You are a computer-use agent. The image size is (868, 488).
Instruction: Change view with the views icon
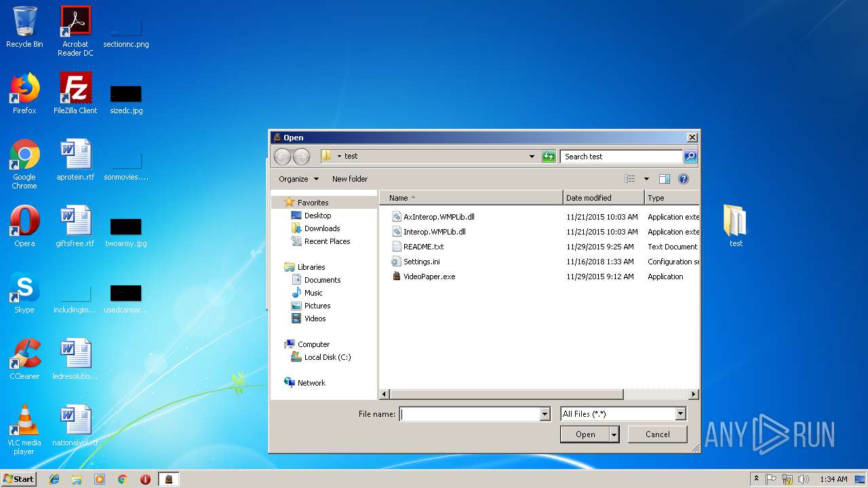(630, 179)
